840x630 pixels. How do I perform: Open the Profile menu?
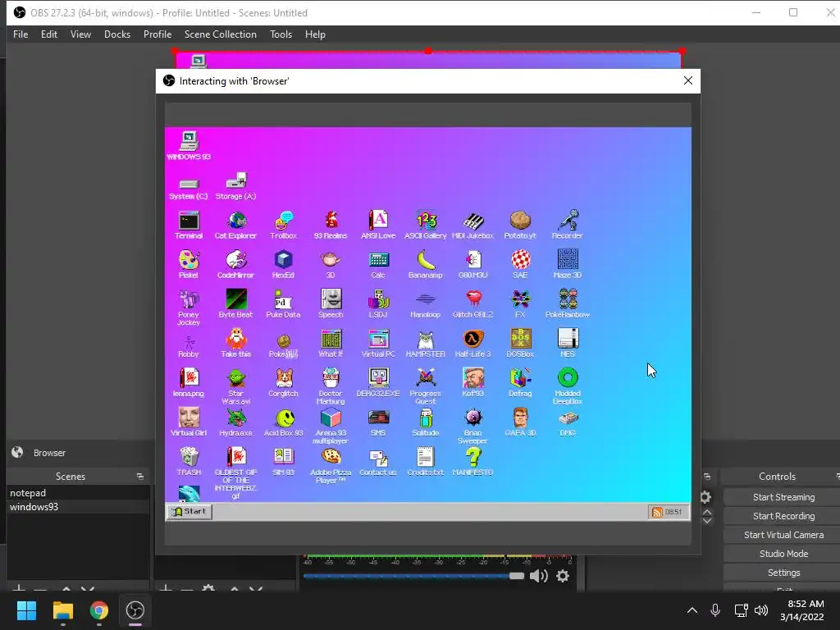pyautogui.click(x=157, y=34)
